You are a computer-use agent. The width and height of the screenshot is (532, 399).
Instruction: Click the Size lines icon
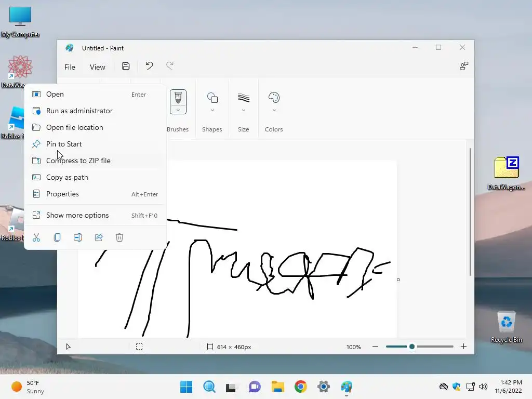[x=243, y=98]
